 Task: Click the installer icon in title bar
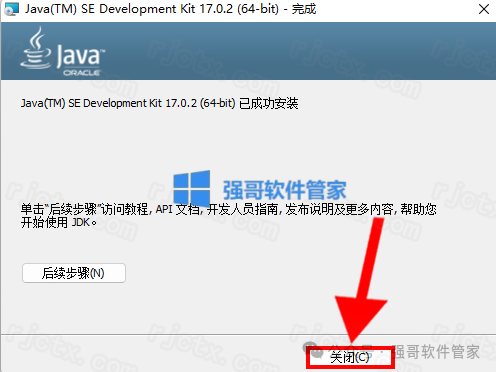(11, 9)
